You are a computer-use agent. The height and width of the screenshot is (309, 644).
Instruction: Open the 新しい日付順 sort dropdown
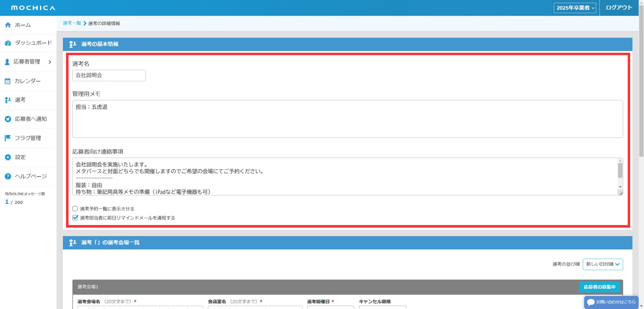point(602,264)
